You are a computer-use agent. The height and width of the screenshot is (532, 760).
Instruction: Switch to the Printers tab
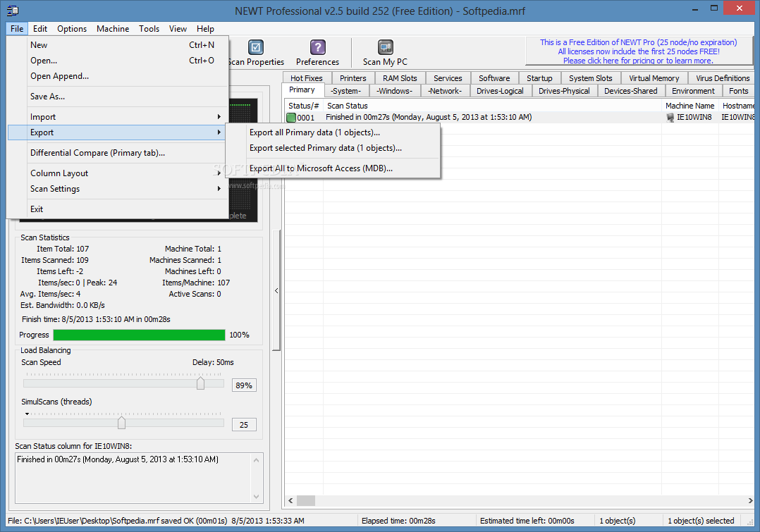tap(353, 78)
